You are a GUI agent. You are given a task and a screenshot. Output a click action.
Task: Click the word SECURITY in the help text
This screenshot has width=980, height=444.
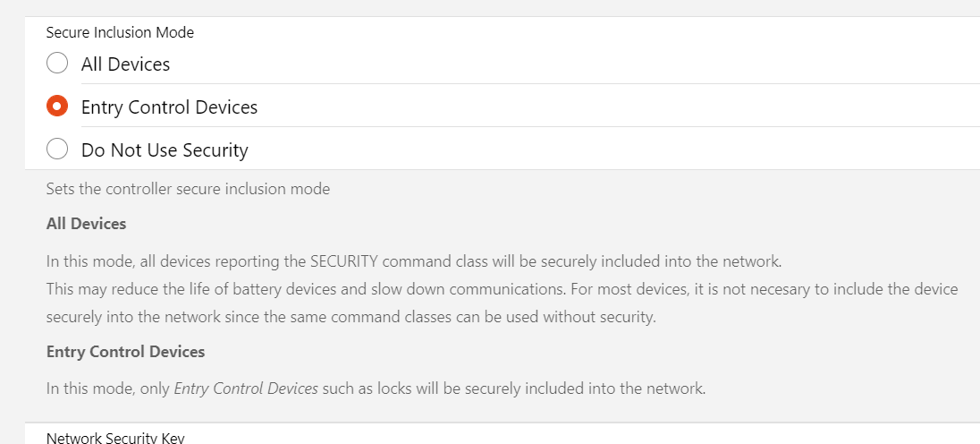click(x=344, y=262)
